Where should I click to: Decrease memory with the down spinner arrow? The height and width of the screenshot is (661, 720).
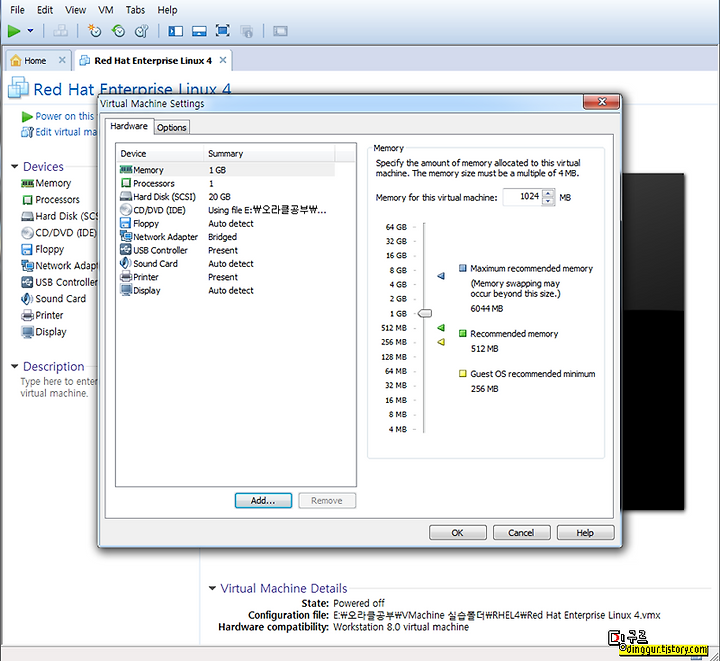click(x=548, y=201)
